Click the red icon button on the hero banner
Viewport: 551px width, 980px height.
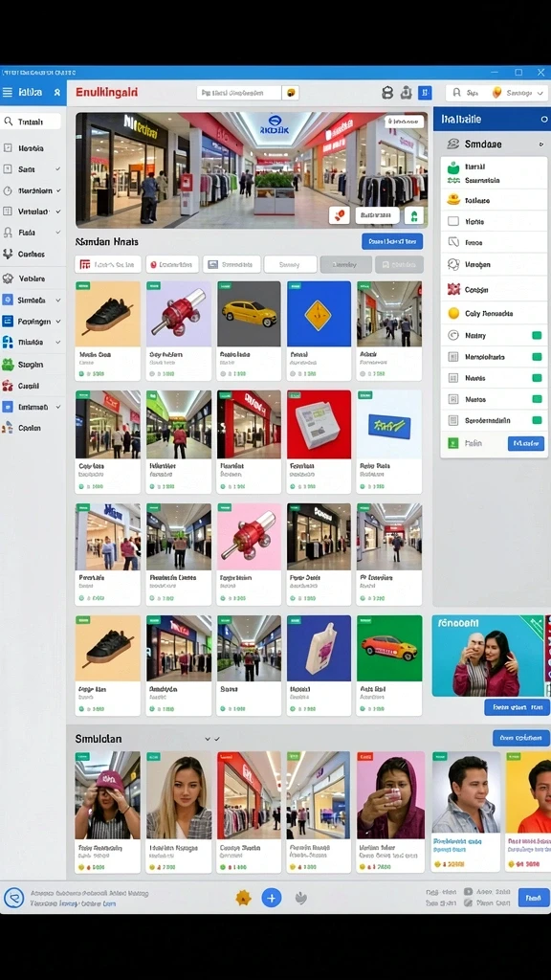pyautogui.click(x=340, y=215)
